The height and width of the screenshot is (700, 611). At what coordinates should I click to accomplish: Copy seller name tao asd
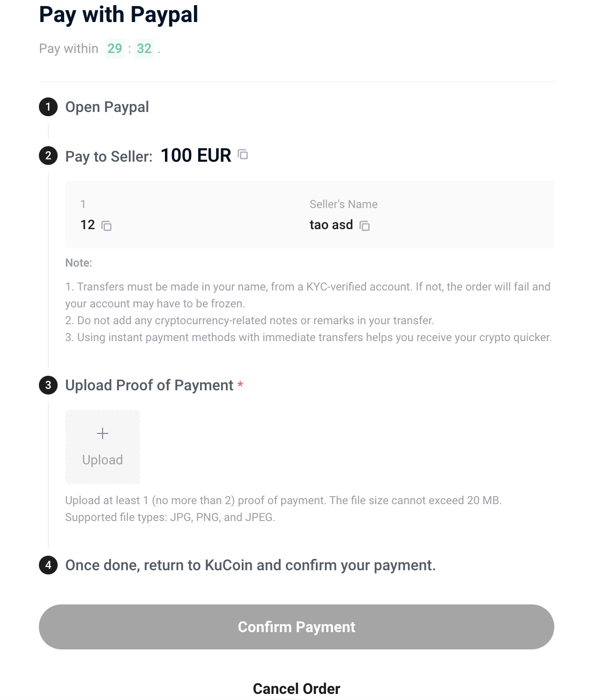point(365,226)
